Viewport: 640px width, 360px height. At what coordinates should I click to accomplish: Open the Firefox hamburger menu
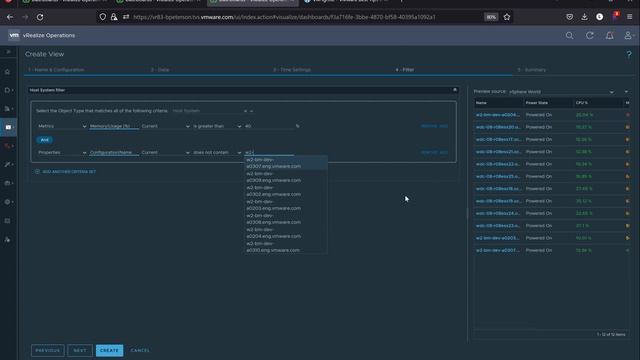[629, 17]
